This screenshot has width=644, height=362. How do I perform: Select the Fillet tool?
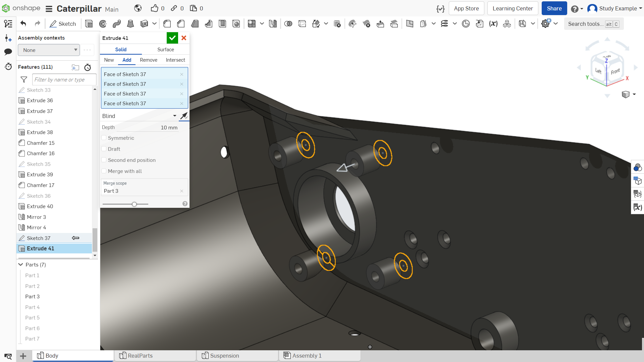pos(167,24)
